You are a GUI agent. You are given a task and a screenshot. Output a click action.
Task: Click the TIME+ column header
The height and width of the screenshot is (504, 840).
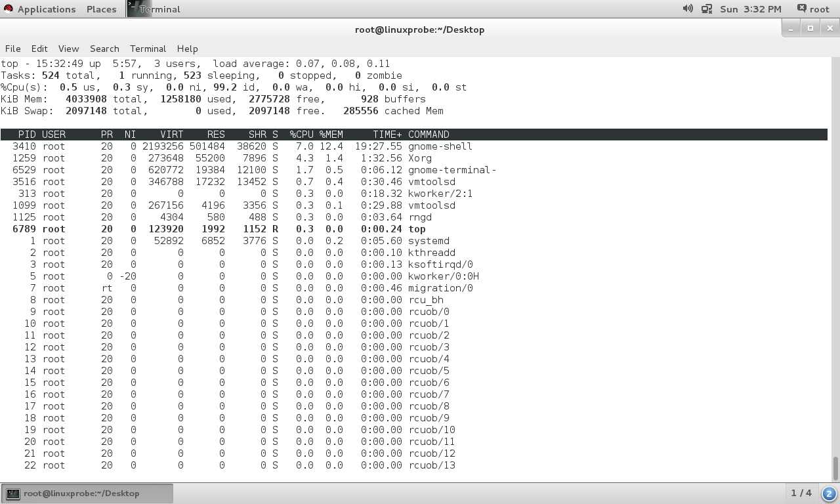387,135
